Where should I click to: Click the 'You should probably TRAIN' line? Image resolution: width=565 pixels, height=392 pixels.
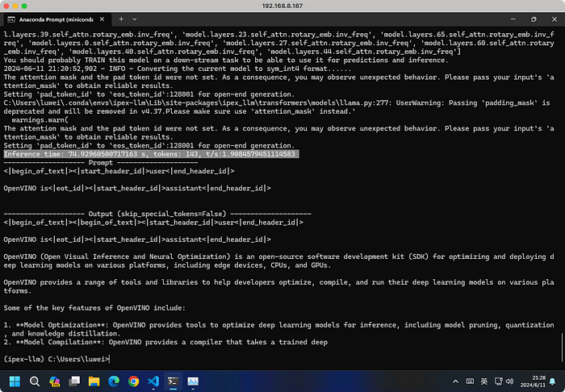(x=225, y=60)
